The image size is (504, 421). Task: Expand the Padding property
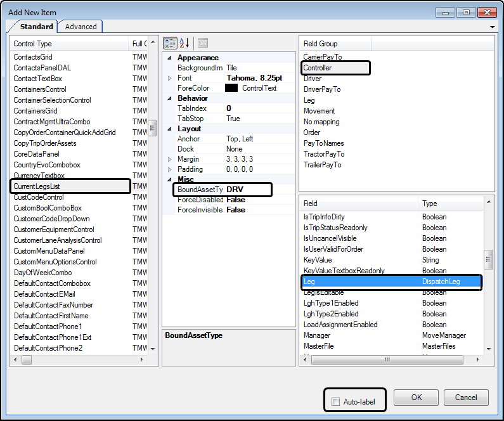click(x=169, y=169)
